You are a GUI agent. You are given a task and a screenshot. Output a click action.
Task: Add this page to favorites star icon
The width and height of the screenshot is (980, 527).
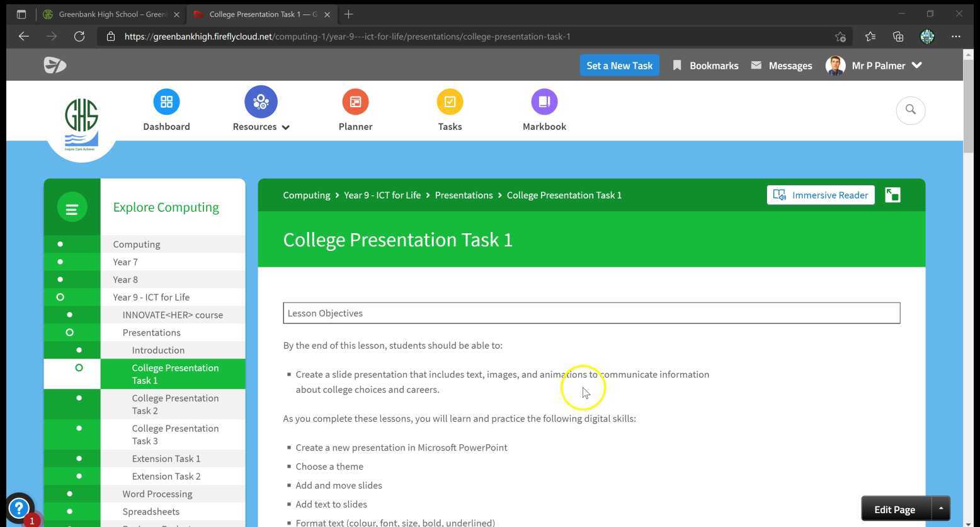(x=840, y=37)
